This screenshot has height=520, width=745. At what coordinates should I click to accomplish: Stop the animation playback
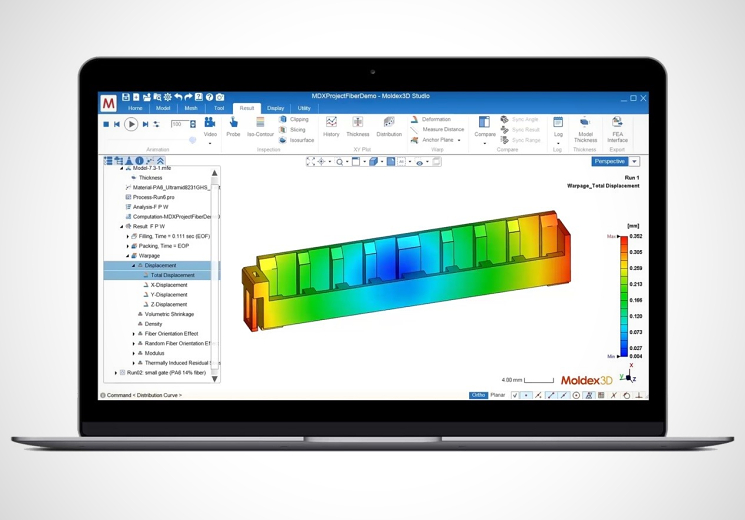106,124
